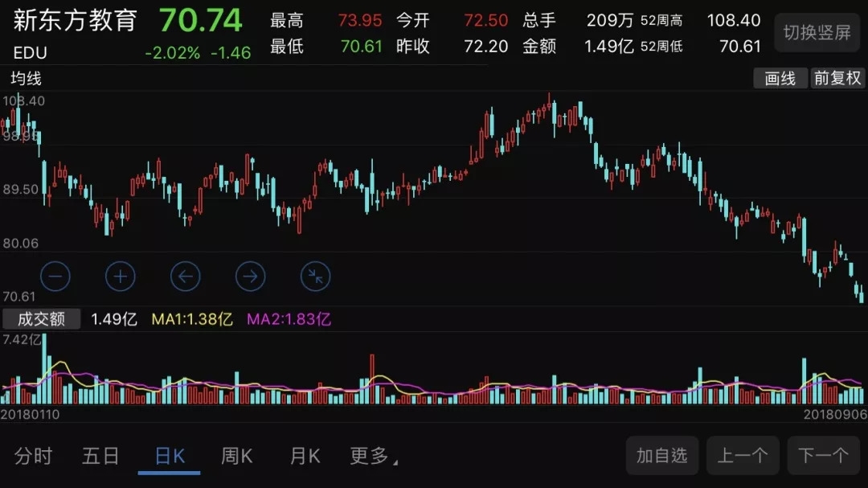Select the 分时 tab
The image size is (868, 488).
click(x=33, y=456)
